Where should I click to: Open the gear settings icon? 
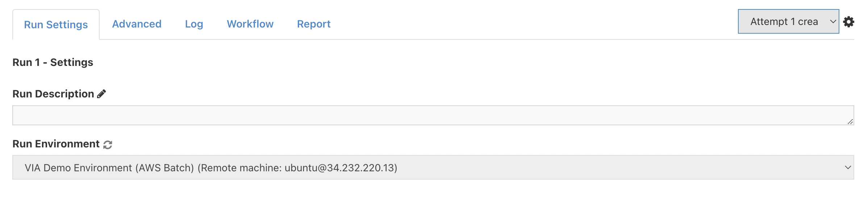point(849,22)
